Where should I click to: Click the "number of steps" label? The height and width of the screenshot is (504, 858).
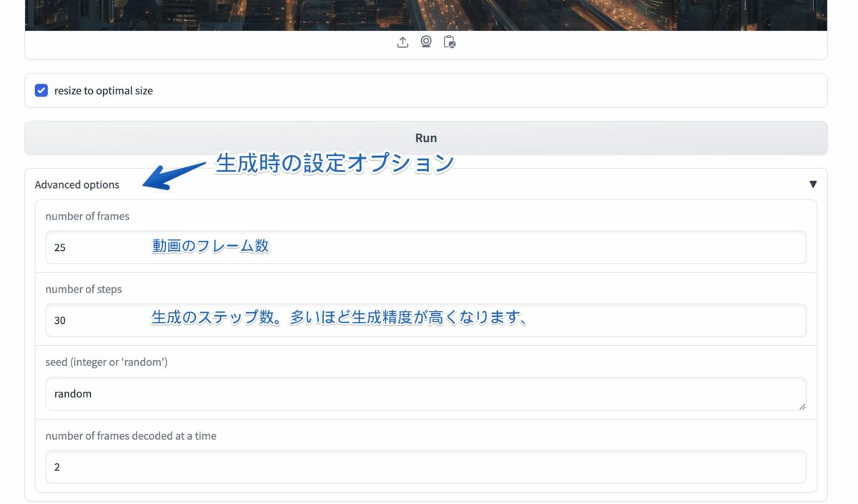(x=84, y=290)
